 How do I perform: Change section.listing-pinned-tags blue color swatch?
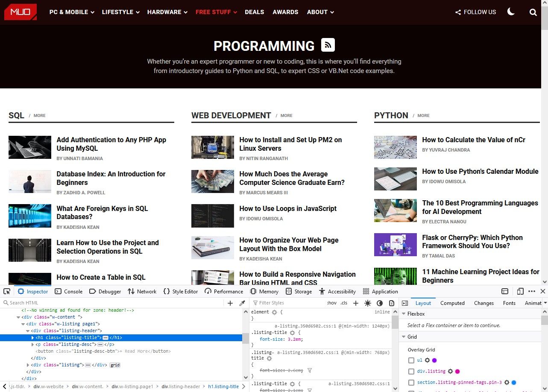[514, 383]
